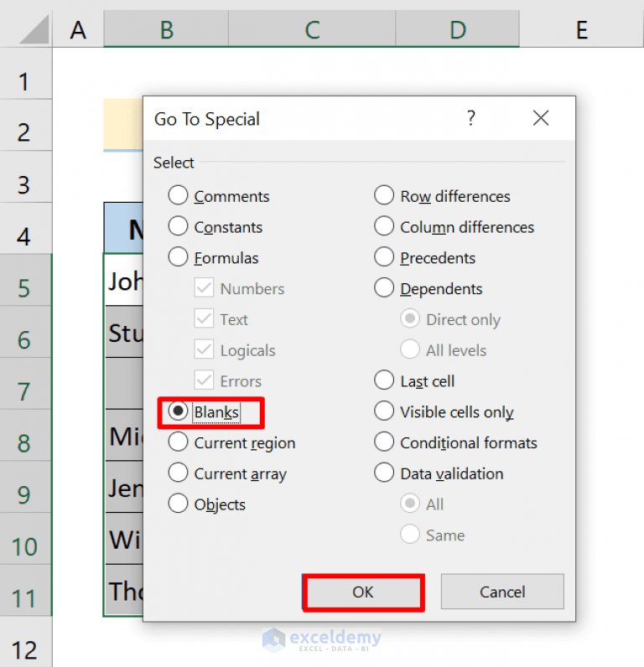Select row 6 header
The image size is (644, 667).
pyautogui.click(x=25, y=332)
